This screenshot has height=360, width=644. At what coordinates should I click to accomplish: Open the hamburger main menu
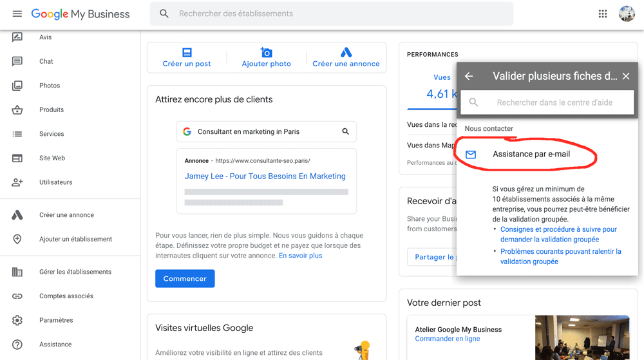click(17, 14)
